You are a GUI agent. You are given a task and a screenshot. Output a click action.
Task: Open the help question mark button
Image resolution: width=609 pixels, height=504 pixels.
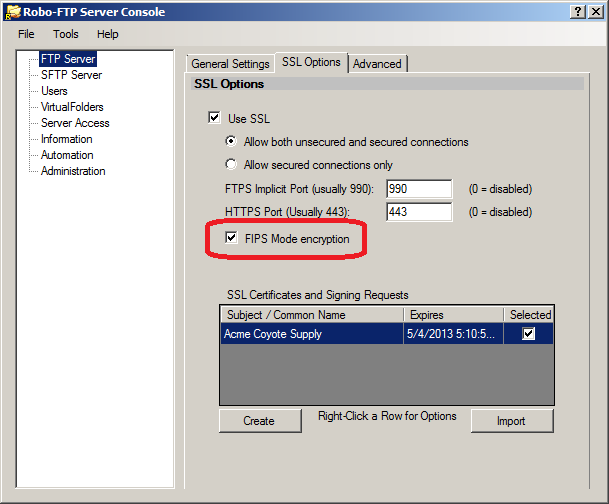(578, 12)
